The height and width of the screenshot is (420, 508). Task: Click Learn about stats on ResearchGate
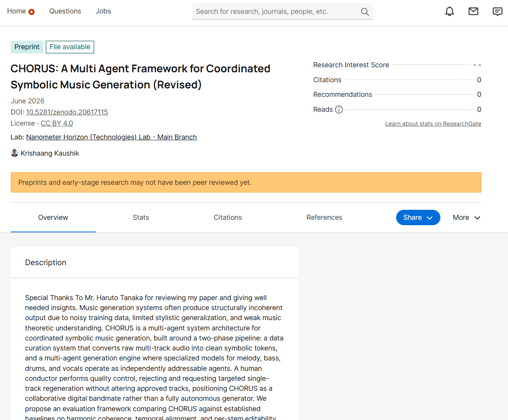click(433, 124)
